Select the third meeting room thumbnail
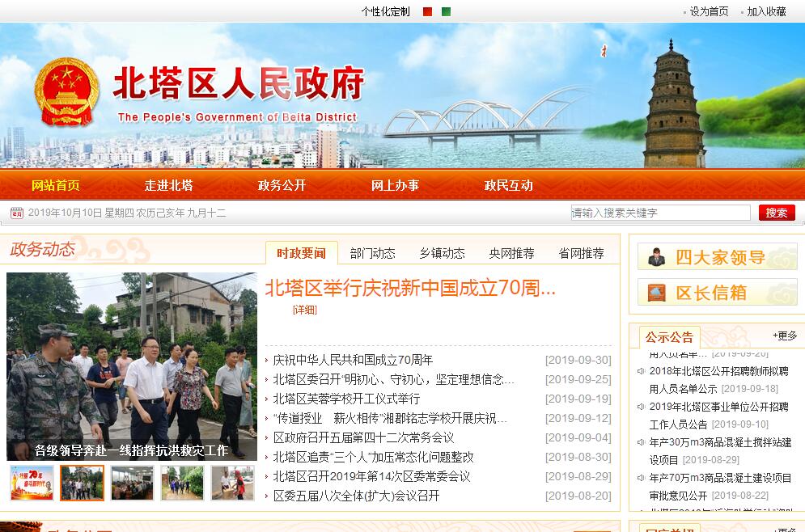Viewport: 805px width, 532px height. coord(132,483)
